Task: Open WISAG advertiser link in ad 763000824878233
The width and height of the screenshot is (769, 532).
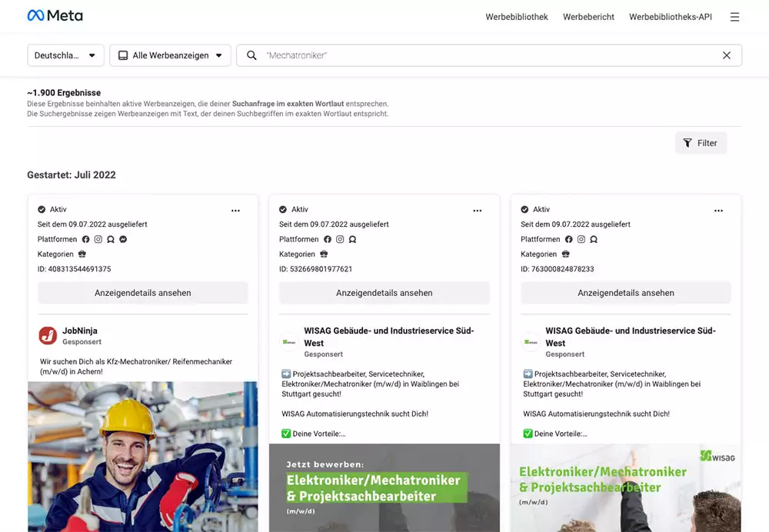Action: click(631, 337)
